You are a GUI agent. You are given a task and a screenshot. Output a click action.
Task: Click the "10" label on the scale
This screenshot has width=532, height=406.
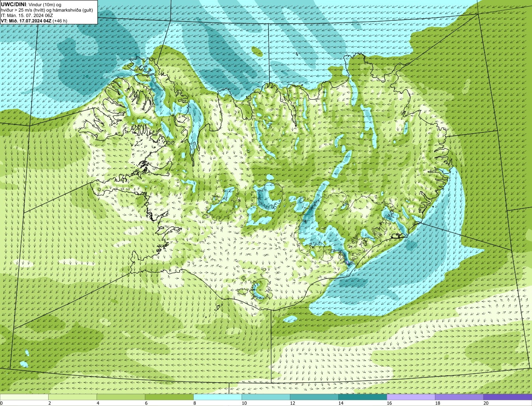244,403
